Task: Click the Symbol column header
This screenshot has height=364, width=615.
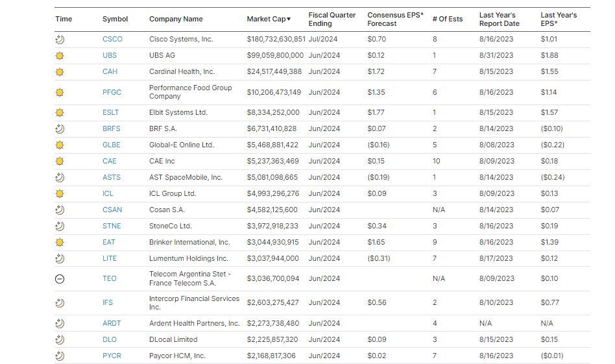Action: pyautogui.click(x=115, y=19)
